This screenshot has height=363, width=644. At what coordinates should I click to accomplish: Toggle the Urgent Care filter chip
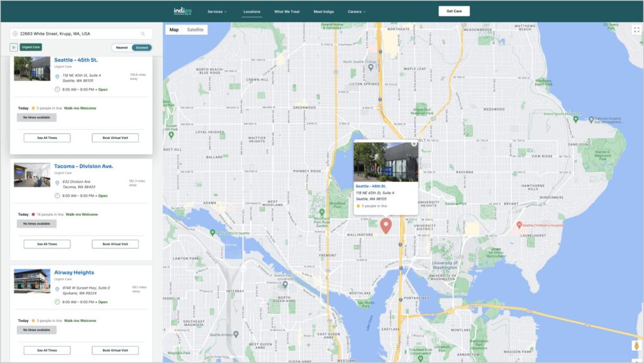point(31,47)
